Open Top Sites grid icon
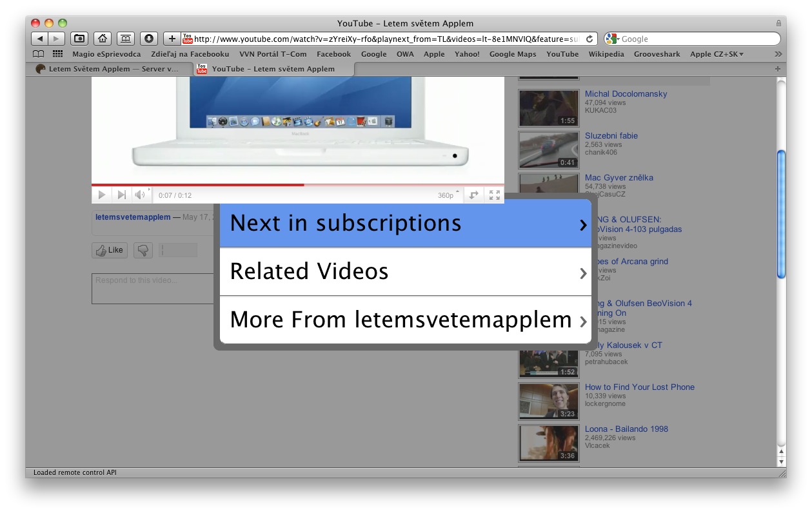 [x=58, y=54]
